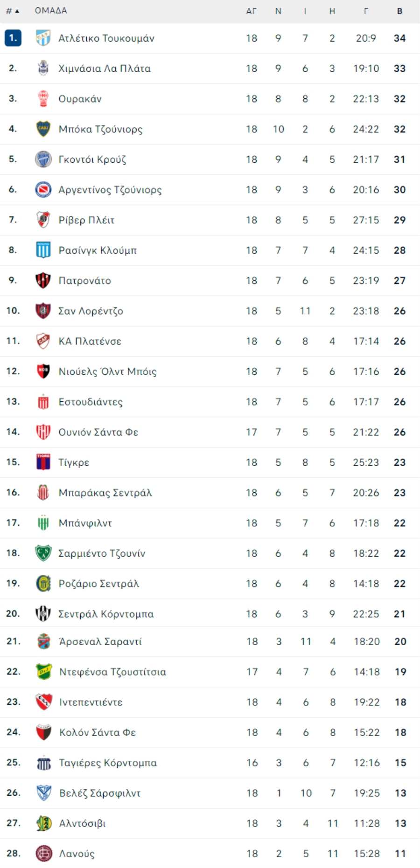Click the Ρίβερ Πλέιτ team crest
This screenshot has width=420, height=868.
(43, 220)
